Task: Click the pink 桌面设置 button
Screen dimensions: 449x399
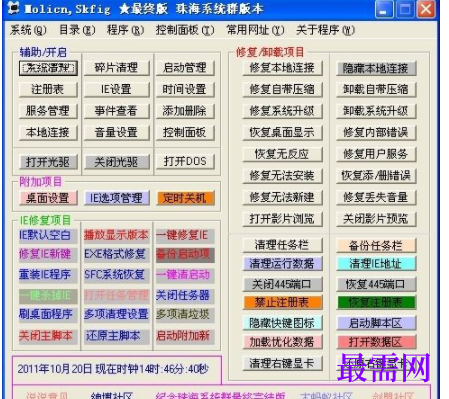Action: pos(48,198)
